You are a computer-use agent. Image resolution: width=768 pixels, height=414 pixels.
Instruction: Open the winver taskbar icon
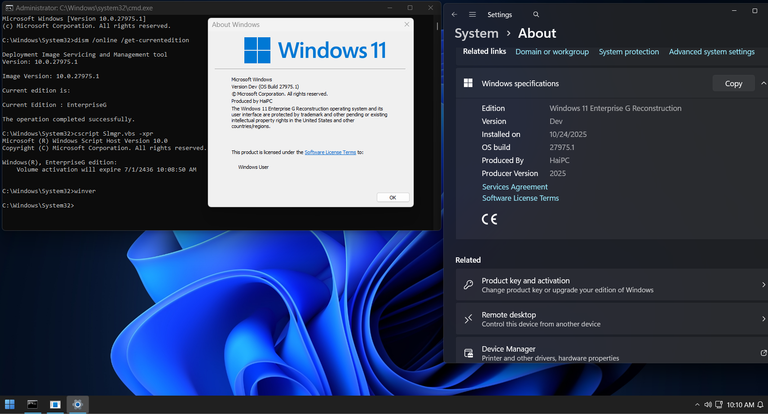55,404
